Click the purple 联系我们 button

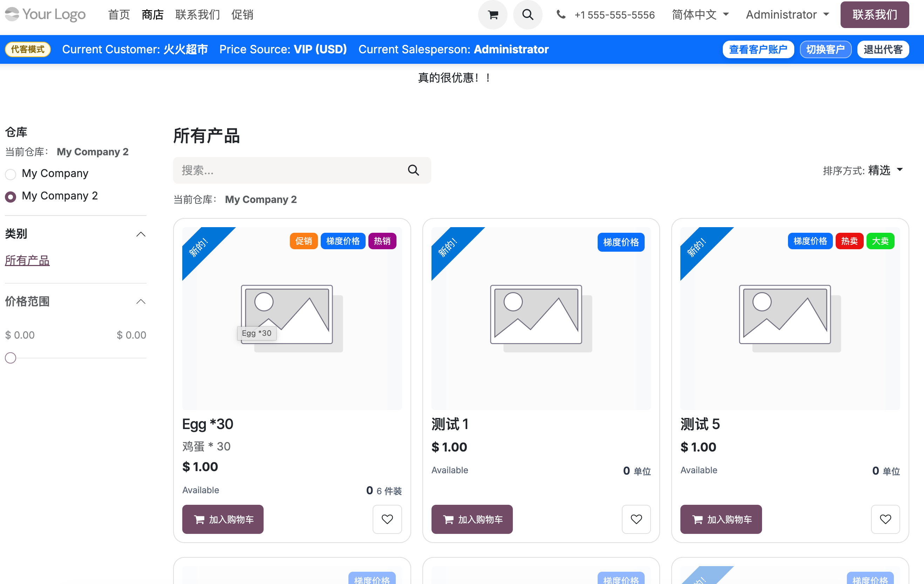click(875, 15)
